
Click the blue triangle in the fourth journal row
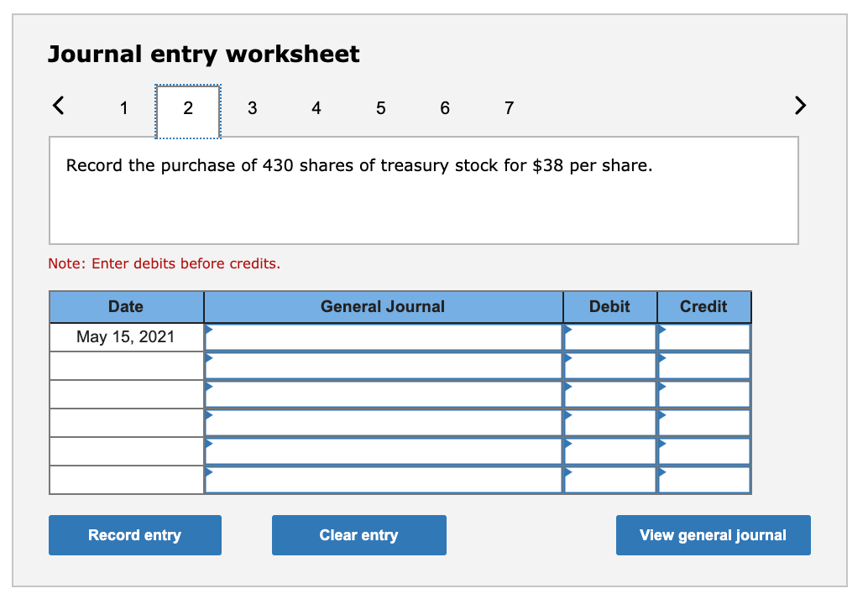(208, 416)
